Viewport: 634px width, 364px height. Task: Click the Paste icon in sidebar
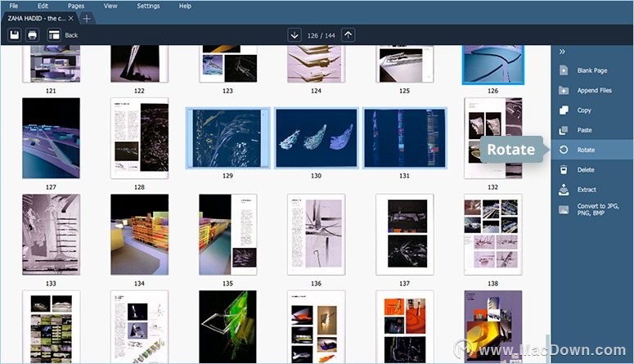[564, 130]
